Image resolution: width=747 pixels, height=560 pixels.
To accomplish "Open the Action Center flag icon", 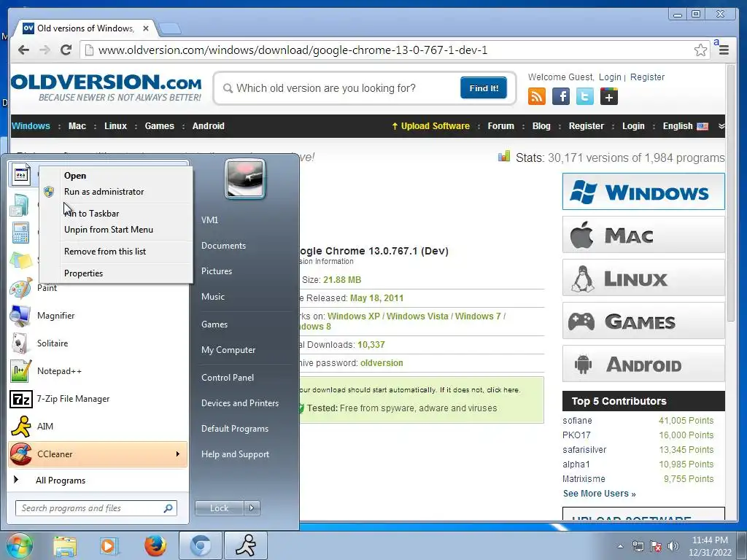I will pyautogui.click(x=656, y=546).
